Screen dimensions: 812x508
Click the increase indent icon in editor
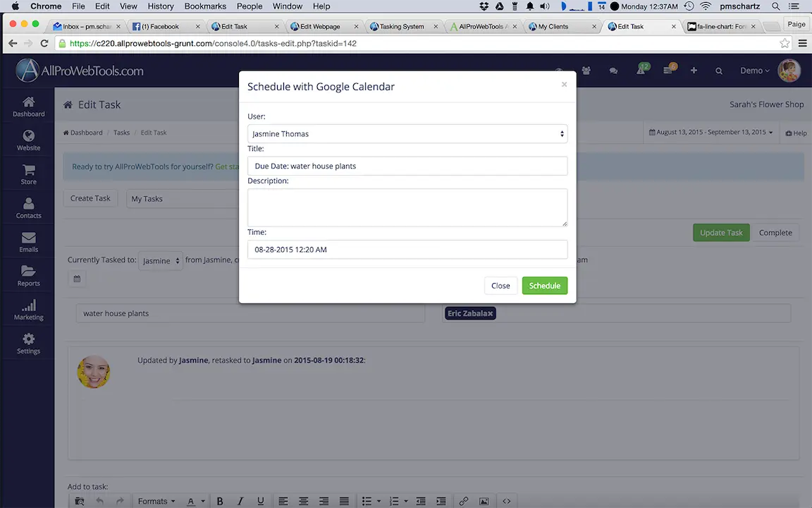(441, 501)
